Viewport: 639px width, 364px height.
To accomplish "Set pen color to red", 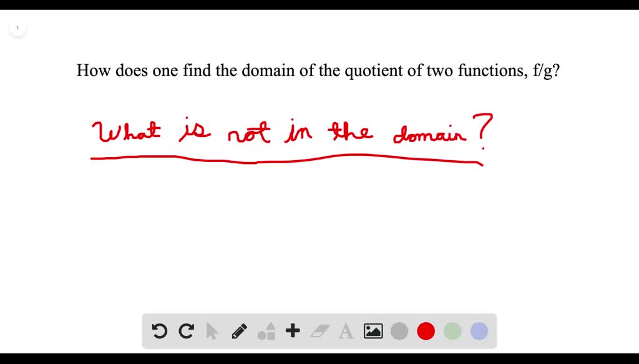I will click(x=426, y=331).
